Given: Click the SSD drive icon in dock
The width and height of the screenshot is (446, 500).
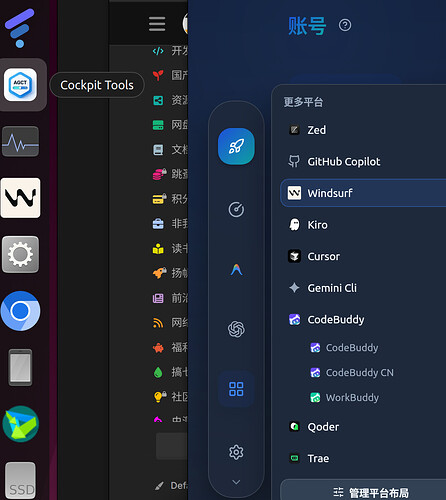Looking at the screenshot, I should pyautogui.click(x=20, y=481).
